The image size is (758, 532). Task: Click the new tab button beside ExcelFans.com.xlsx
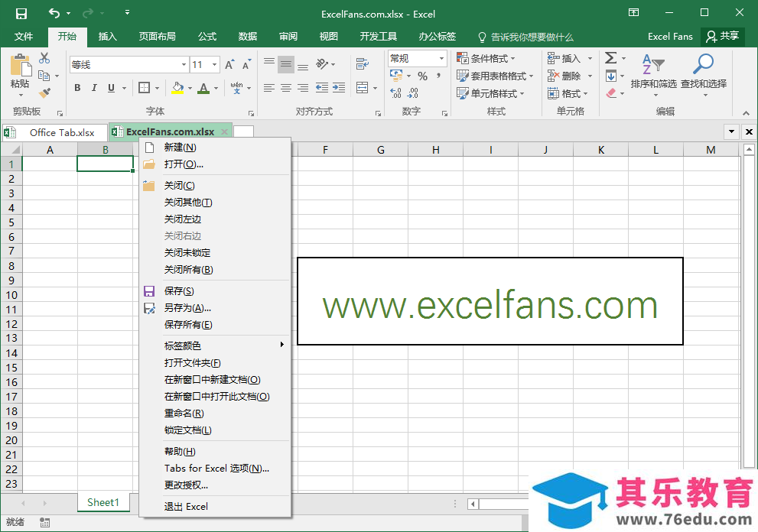pos(244,131)
